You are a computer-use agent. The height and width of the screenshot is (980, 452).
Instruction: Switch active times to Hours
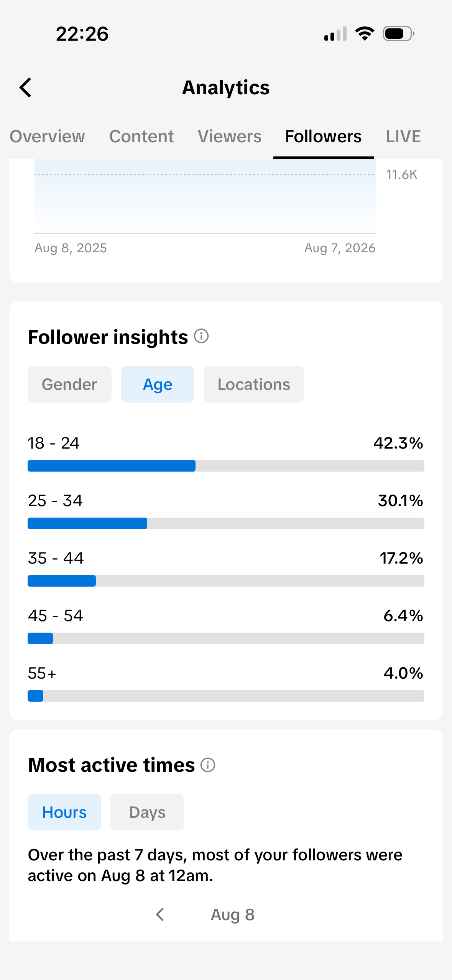click(64, 812)
